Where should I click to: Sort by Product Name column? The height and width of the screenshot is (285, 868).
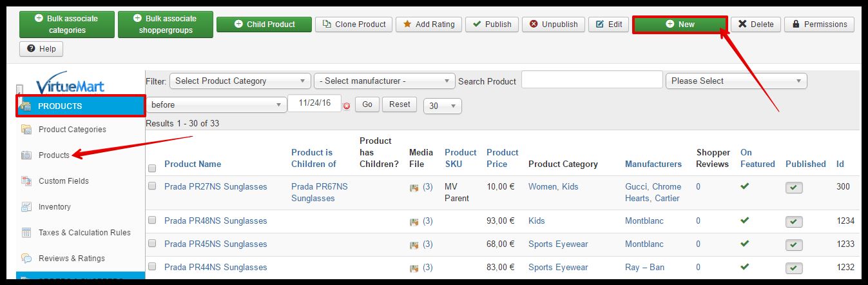pos(193,164)
